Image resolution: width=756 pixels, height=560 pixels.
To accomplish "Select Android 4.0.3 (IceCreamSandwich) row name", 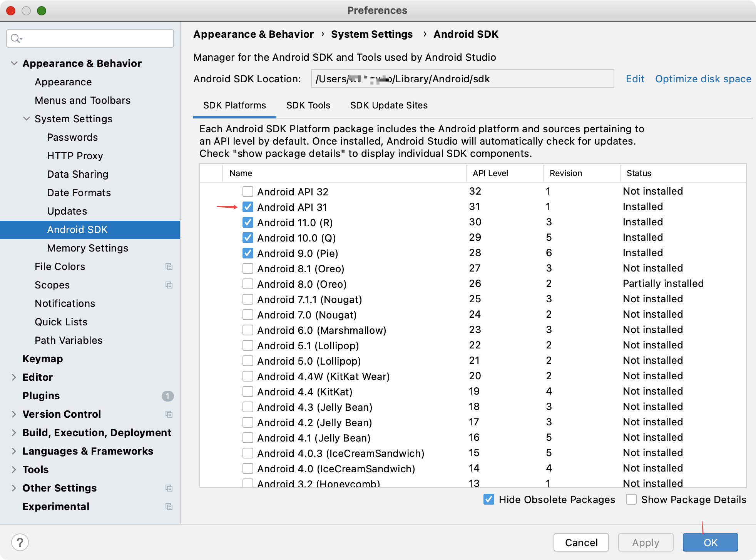I will click(x=341, y=453).
